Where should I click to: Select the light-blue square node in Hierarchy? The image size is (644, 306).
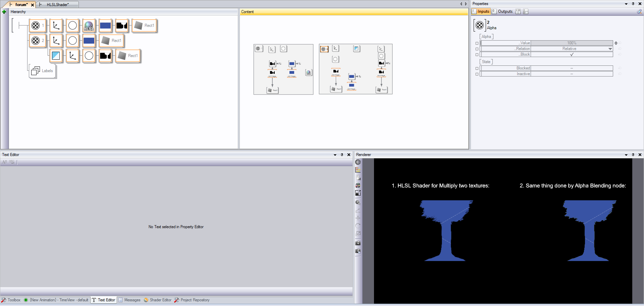[x=56, y=56]
